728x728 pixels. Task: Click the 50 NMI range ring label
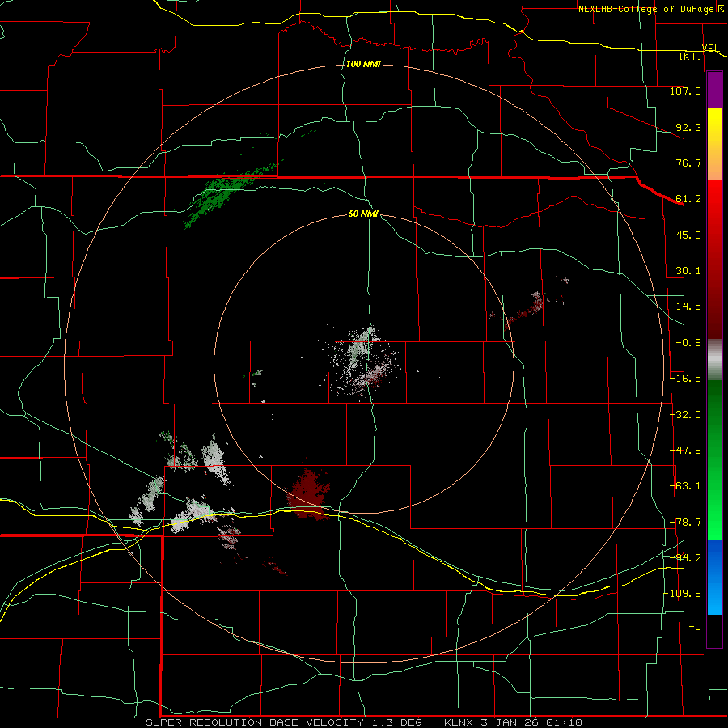click(363, 214)
